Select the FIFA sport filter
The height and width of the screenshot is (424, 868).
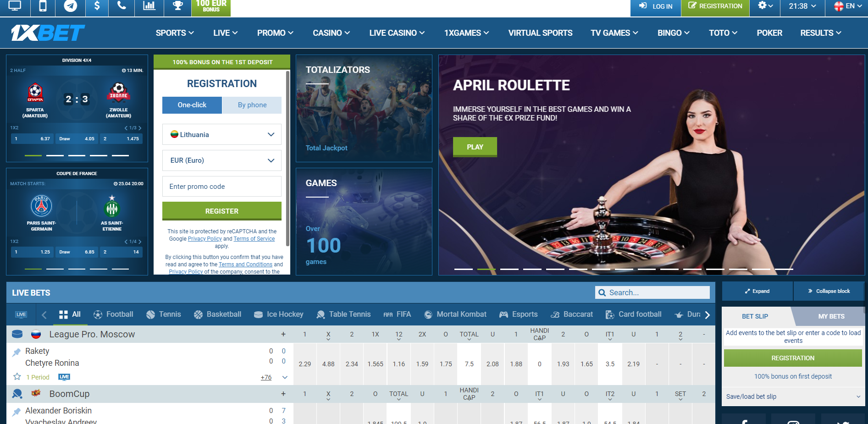(397, 314)
